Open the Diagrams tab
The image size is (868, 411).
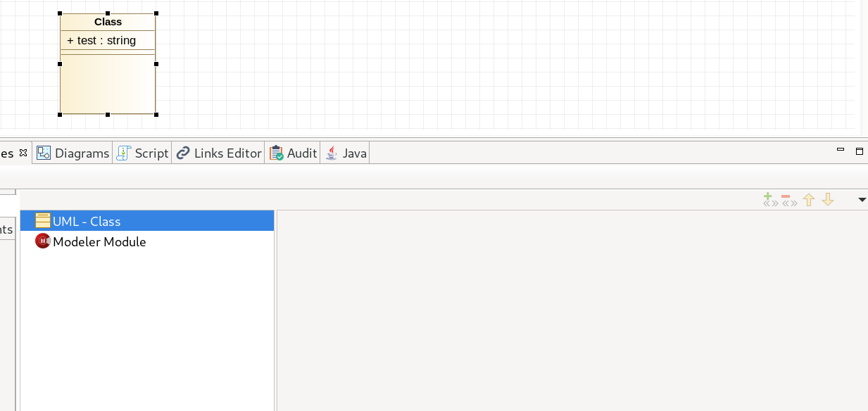point(73,153)
